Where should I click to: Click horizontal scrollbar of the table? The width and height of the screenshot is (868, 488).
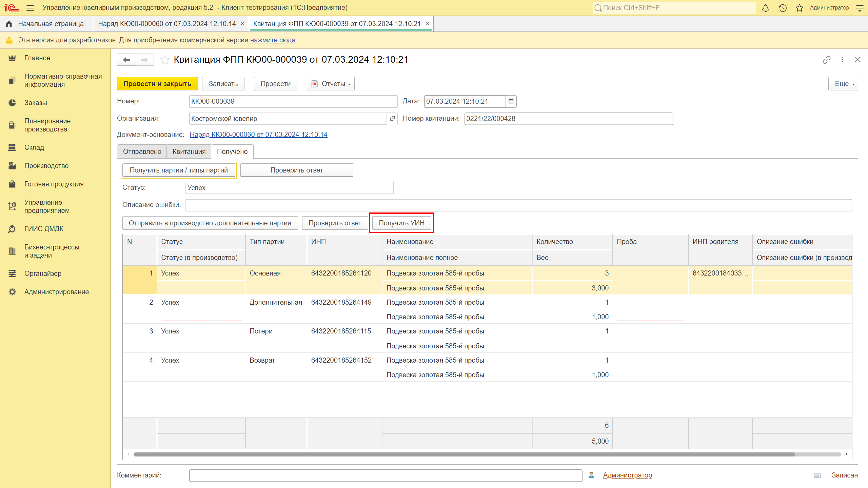click(464, 454)
